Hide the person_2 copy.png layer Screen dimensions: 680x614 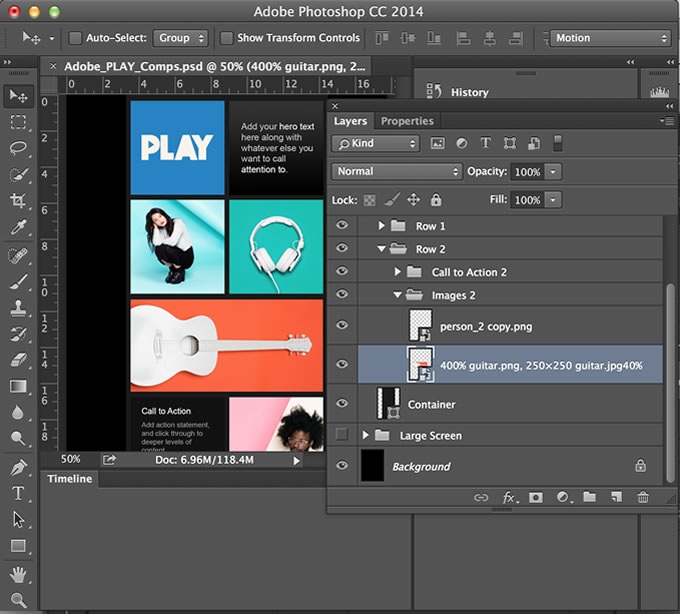342,325
